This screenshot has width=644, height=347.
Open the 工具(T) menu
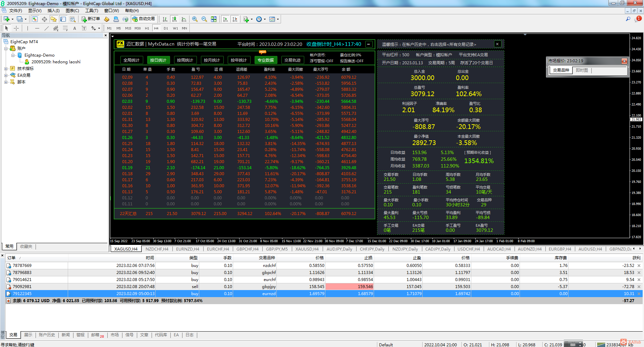(x=92, y=11)
